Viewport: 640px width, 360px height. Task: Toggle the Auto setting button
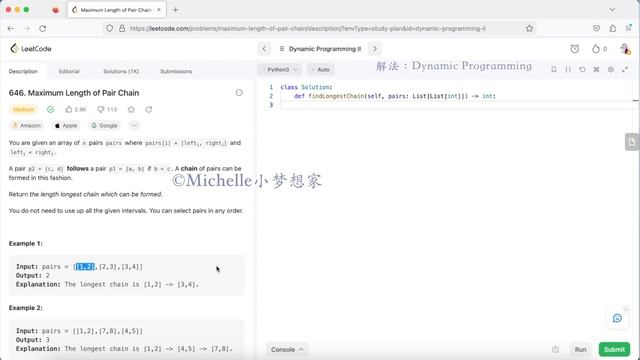(320, 70)
